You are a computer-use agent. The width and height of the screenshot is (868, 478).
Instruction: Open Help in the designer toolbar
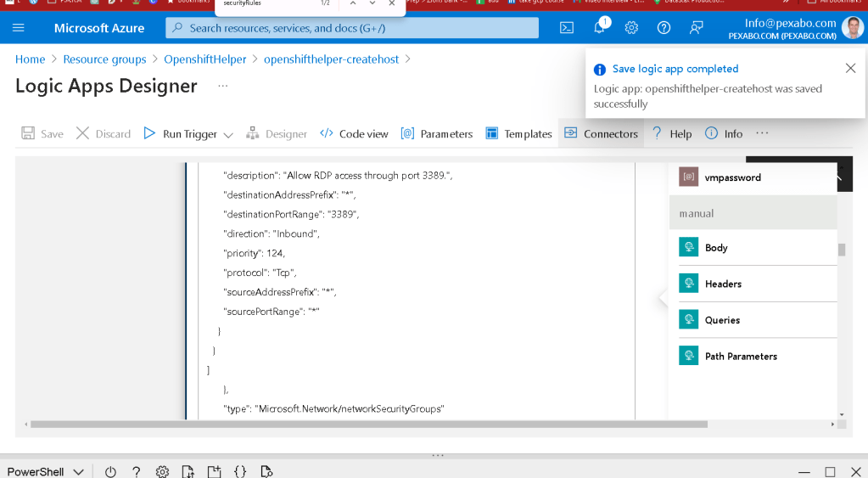point(671,133)
